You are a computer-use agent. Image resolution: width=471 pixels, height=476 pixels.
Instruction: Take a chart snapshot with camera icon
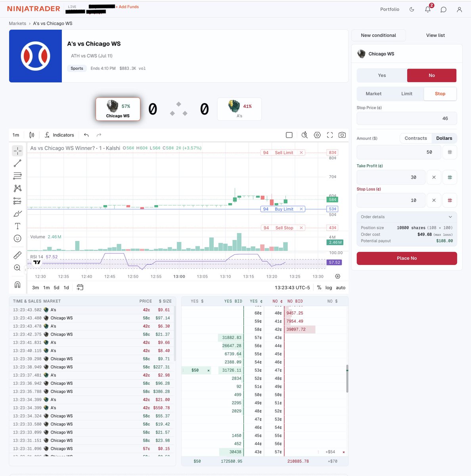coord(342,135)
